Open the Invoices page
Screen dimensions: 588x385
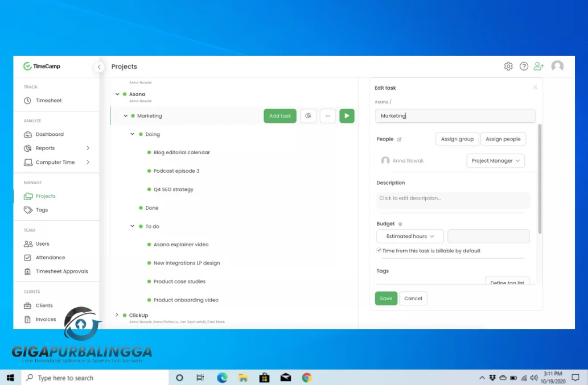(46, 319)
